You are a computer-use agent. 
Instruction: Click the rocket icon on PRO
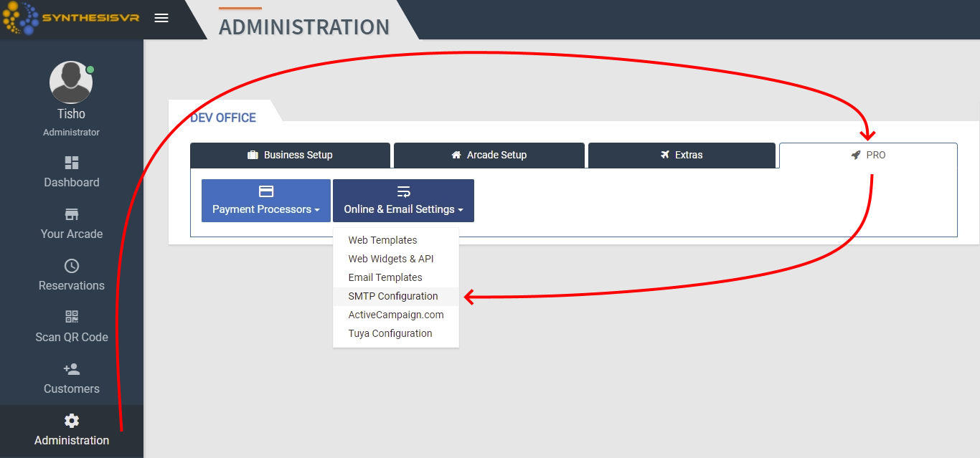[x=856, y=155]
